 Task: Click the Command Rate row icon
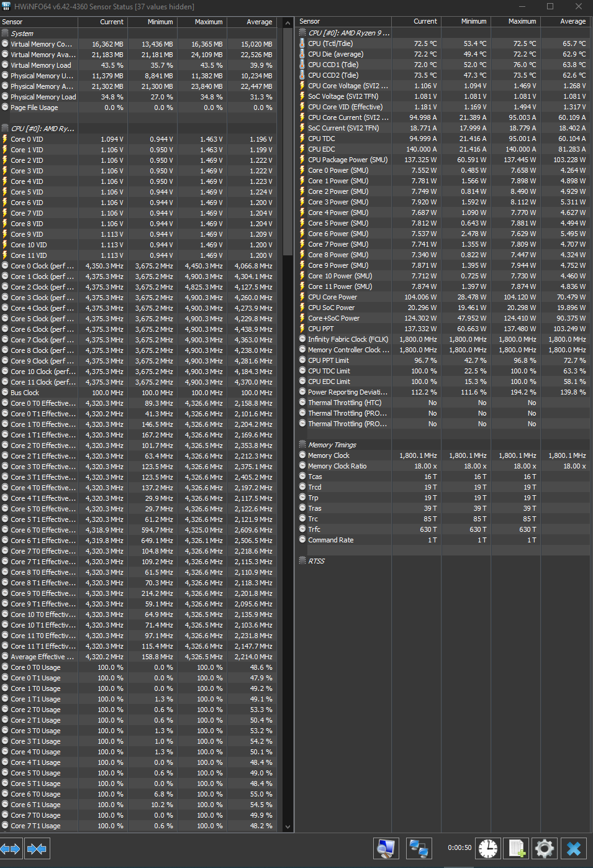[302, 540]
